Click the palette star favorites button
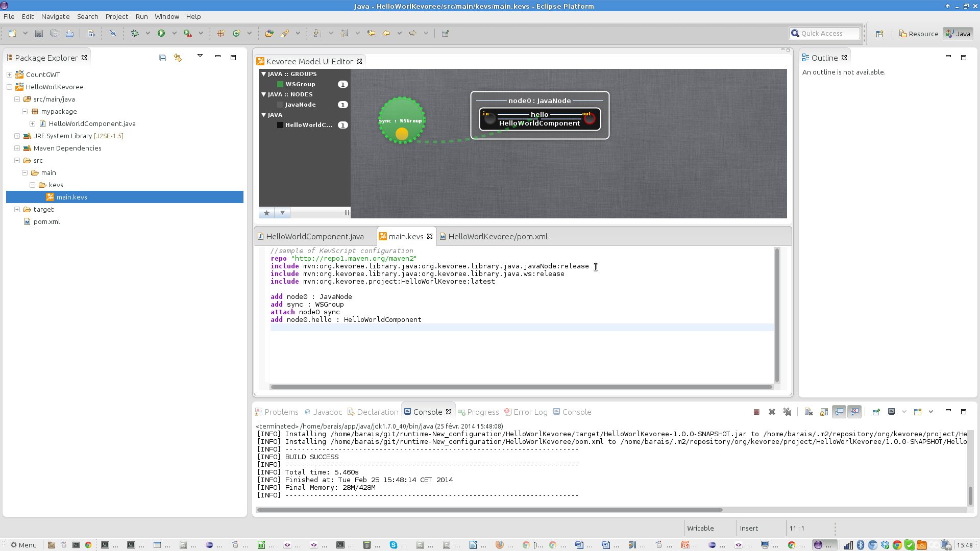This screenshot has height=551, width=980. (266, 213)
